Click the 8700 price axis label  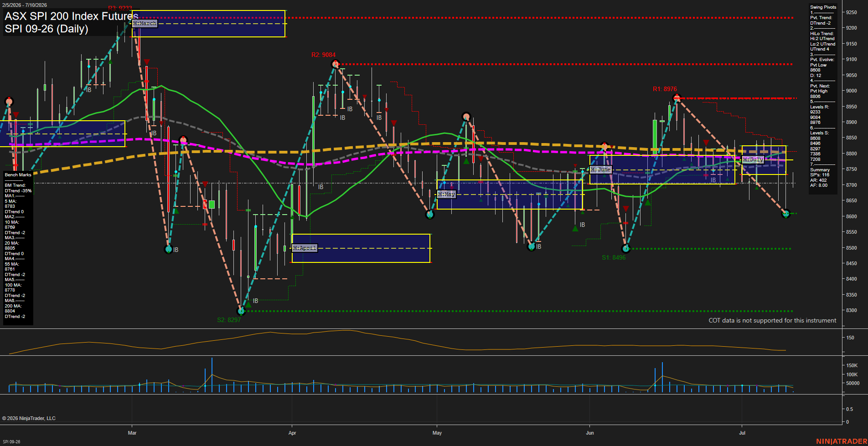point(852,185)
